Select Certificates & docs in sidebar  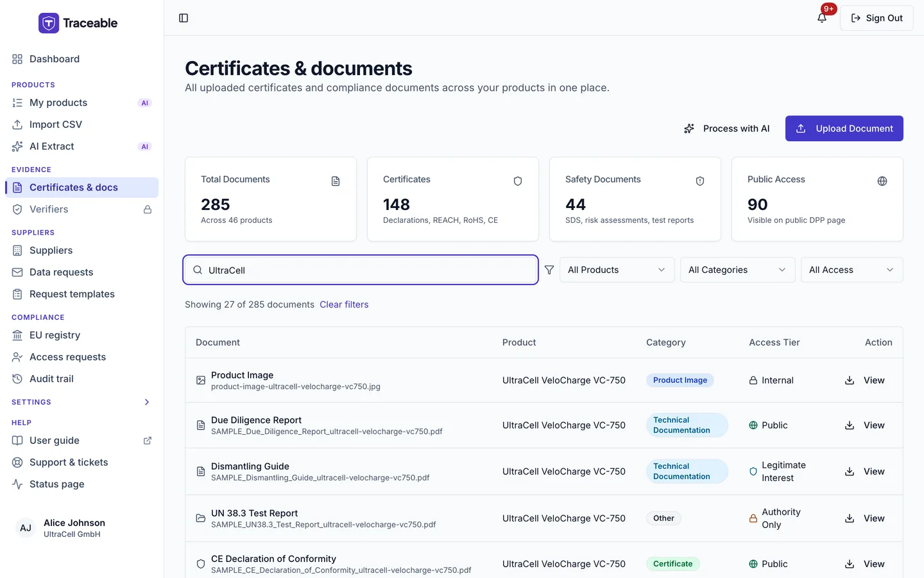pyautogui.click(x=81, y=188)
